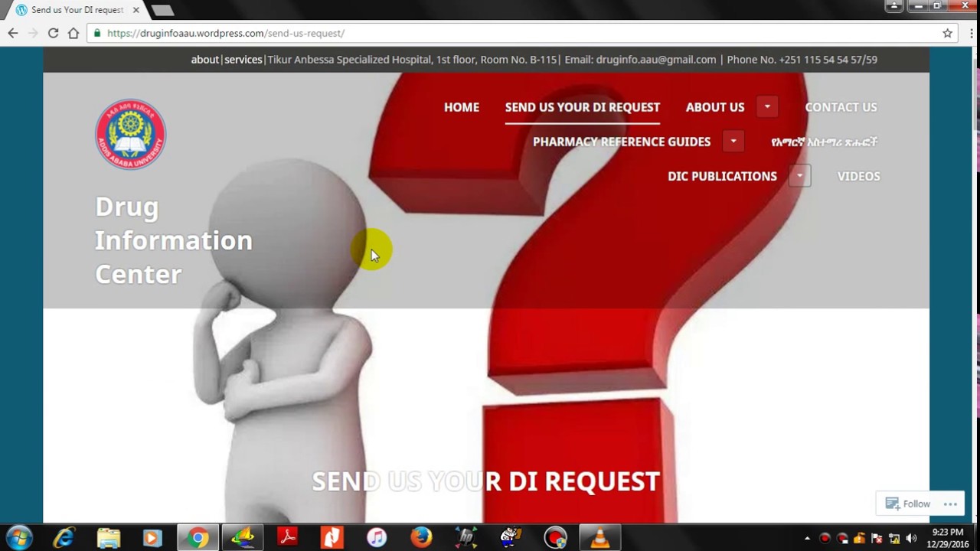Image resolution: width=980 pixels, height=551 pixels.
Task: Open iTunes from the taskbar
Action: [x=376, y=538]
